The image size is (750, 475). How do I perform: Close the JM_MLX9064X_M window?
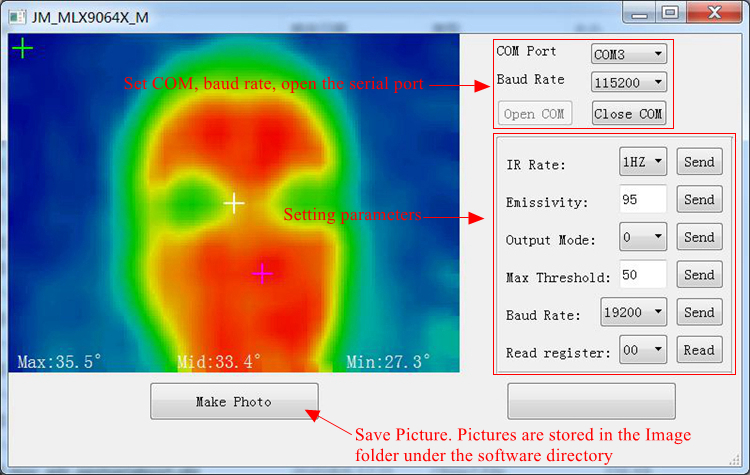pos(714,13)
